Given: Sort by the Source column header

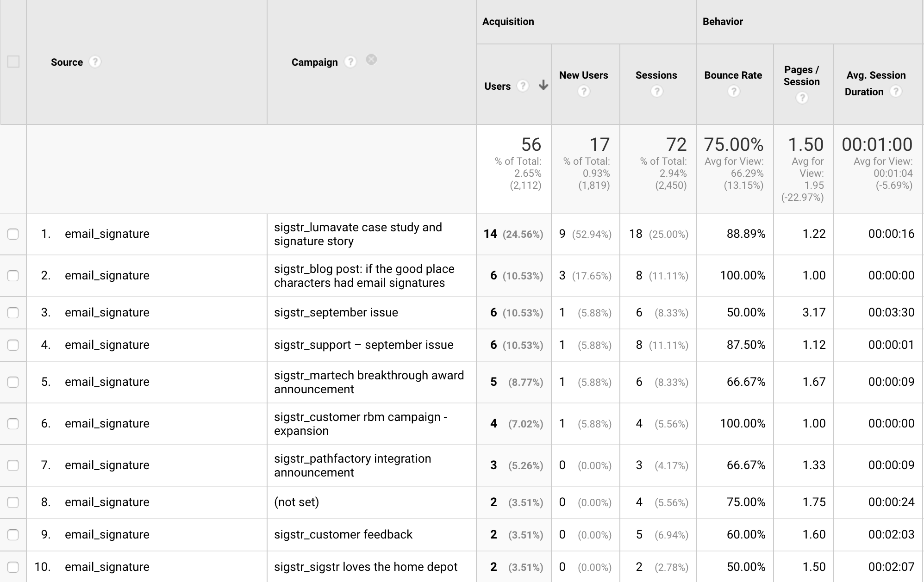Looking at the screenshot, I should point(67,62).
